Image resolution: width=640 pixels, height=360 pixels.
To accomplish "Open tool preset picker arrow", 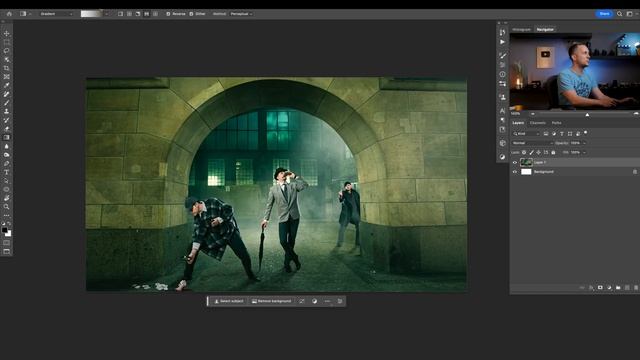I will point(30,14).
